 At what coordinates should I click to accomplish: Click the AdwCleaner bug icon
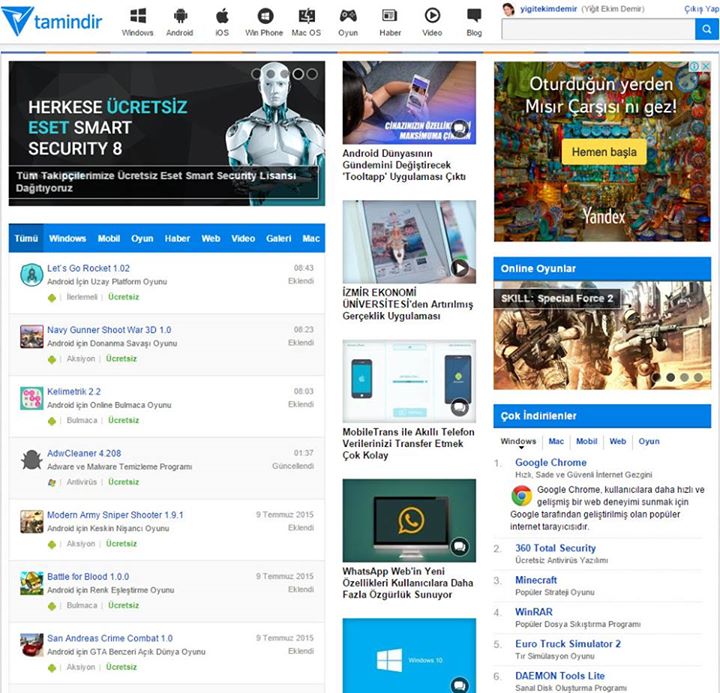coord(32,460)
